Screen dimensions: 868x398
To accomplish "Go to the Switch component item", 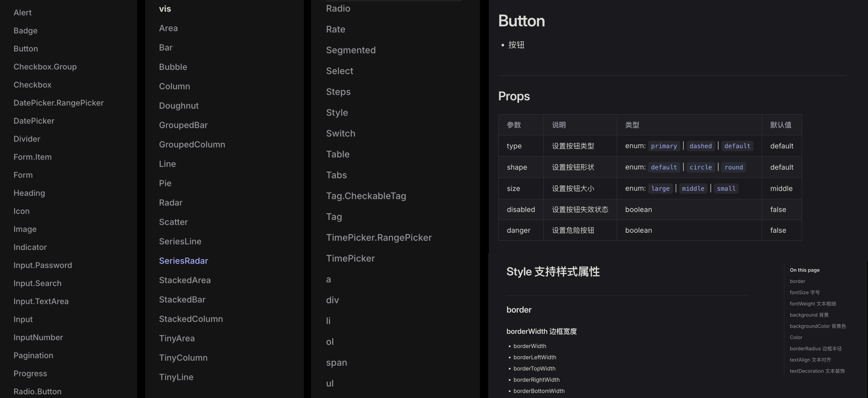I will point(340,133).
